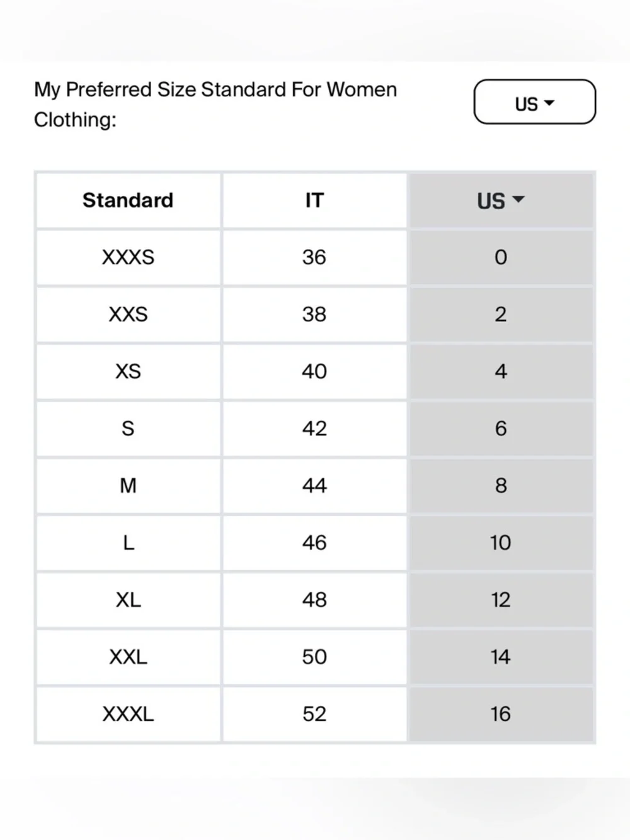Select the XS standard size cell
Screen dimensions: 630x840
click(129, 371)
